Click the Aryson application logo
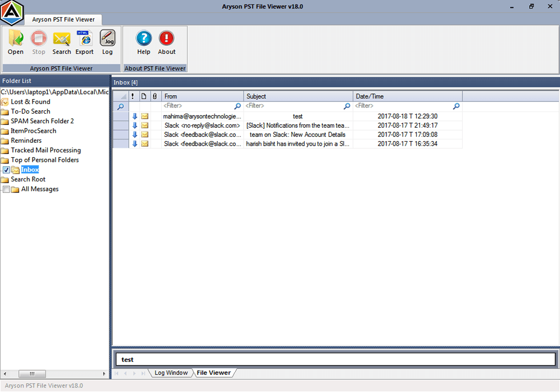The height and width of the screenshot is (392, 560). point(12,13)
